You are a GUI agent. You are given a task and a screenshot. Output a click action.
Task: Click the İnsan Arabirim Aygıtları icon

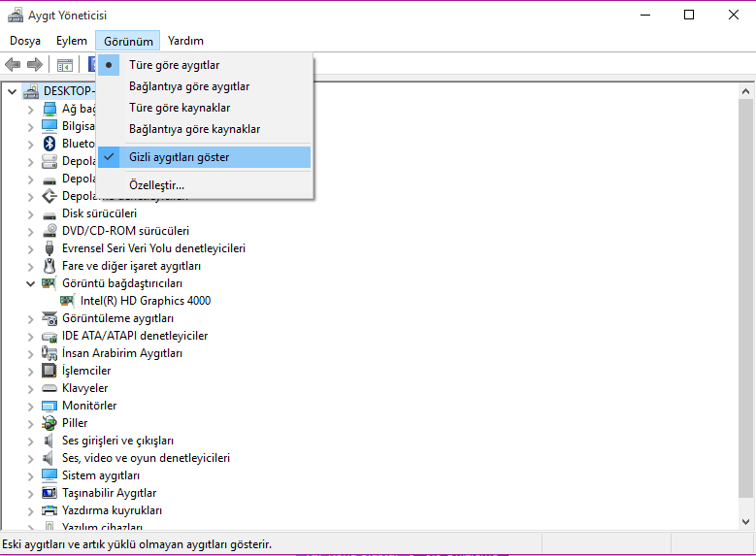(49, 353)
